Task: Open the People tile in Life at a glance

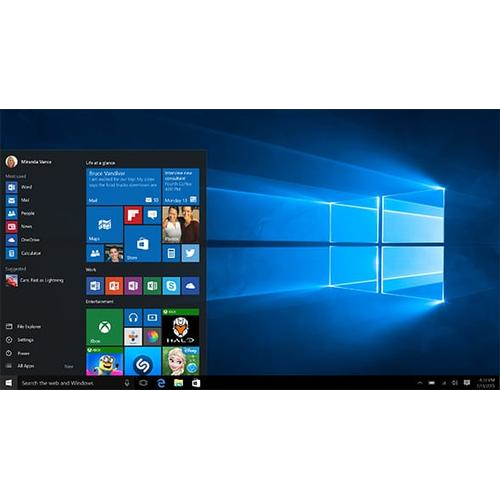Action: click(95, 253)
